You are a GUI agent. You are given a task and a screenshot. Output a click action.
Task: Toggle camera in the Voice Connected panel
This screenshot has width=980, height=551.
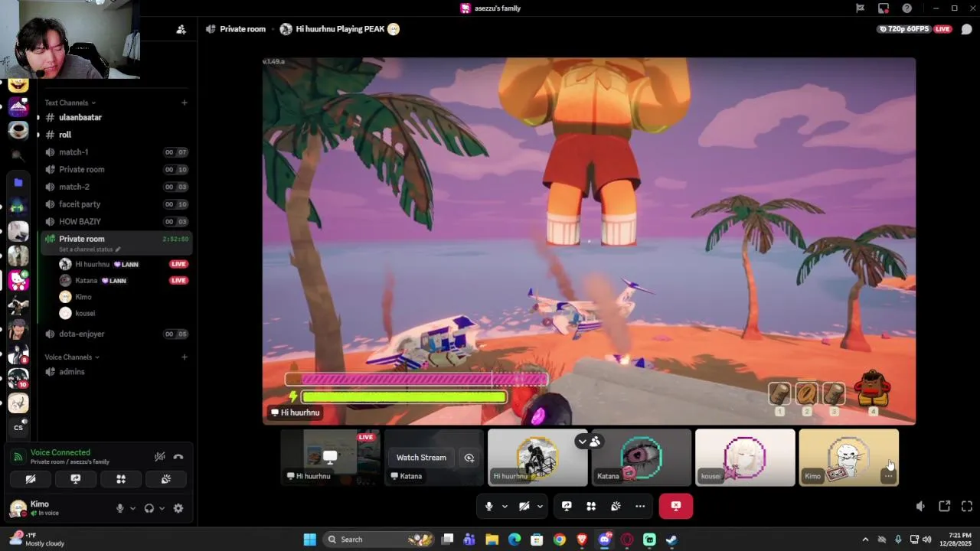pyautogui.click(x=31, y=479)
